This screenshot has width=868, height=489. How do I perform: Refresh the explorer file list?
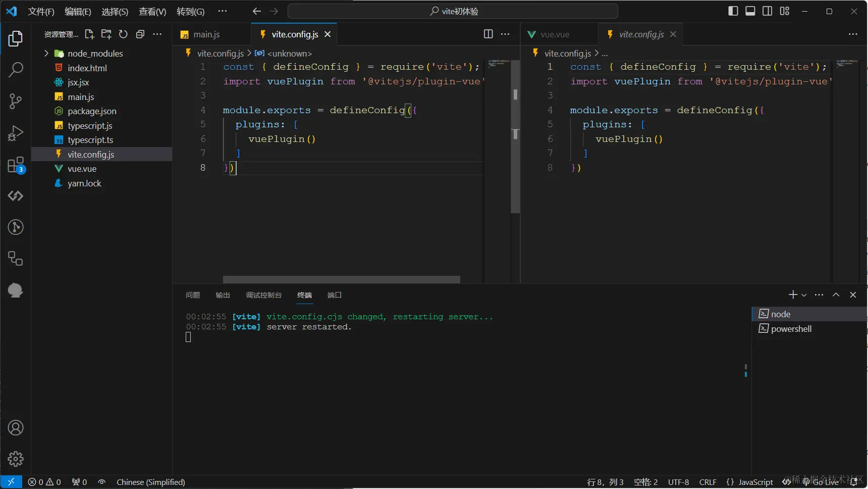(x=123, y=34)
